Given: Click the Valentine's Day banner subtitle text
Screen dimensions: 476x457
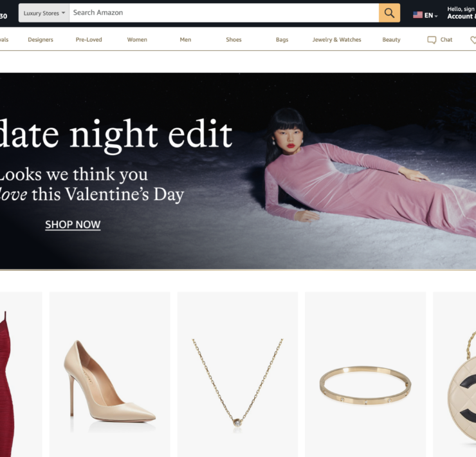Looking at the screenshot, I should (x=91, y=185).
